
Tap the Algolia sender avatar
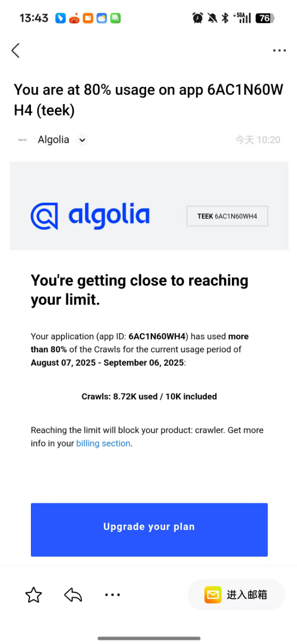22,140
